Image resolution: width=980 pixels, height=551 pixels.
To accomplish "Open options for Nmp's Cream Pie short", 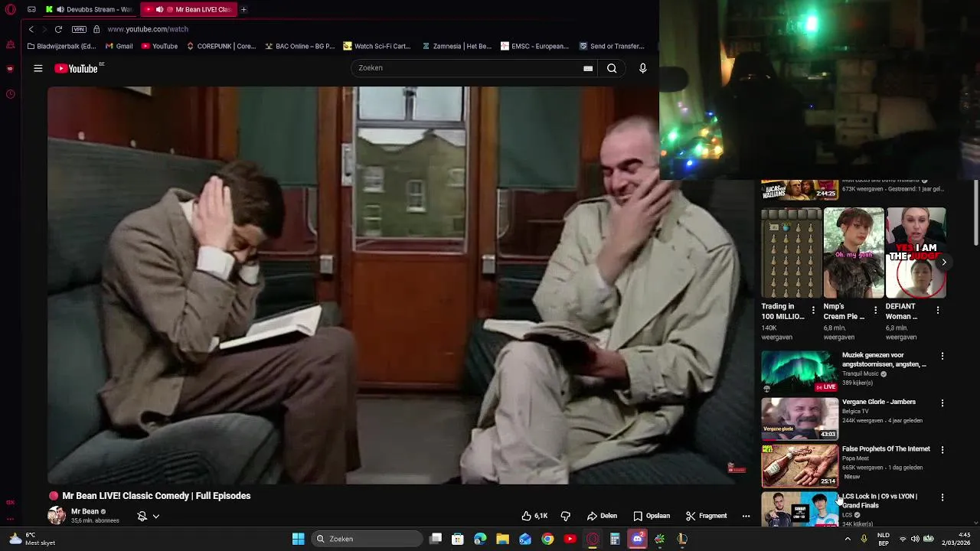I will (x=876, y=310).
